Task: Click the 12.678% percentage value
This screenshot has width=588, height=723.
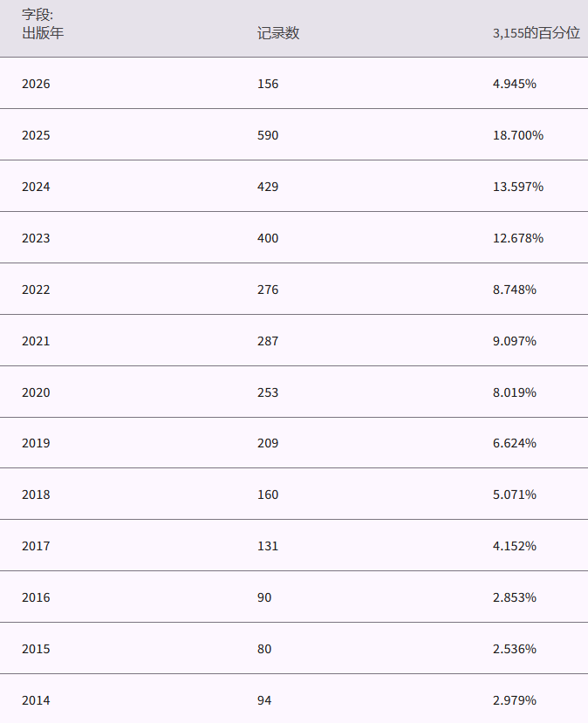Action: tap(517, 239)
